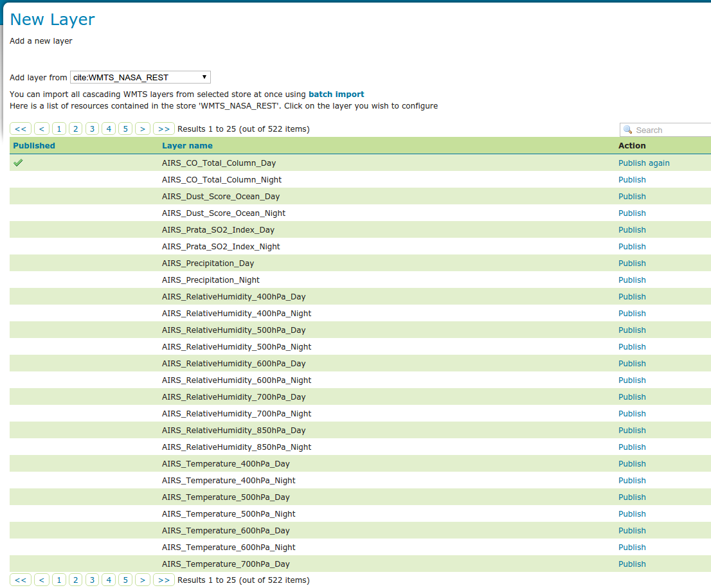Image resolution: width=711 pixels, height=588 pixels.
Task: Select the AIRS_Dust_Score_Ocean_Day layer
Action: coord(221,196)
